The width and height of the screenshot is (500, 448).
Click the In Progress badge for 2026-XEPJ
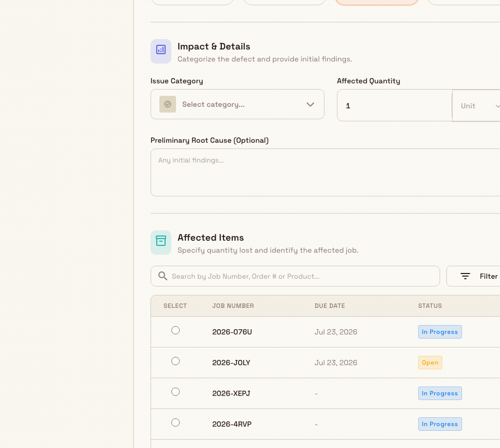(440, 393)
